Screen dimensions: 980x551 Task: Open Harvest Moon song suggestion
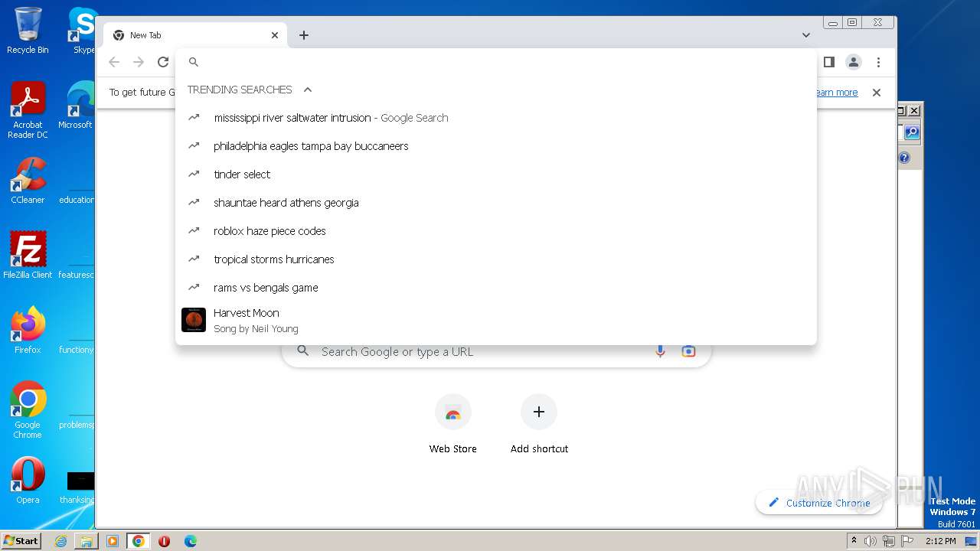(x=496, y=320)
